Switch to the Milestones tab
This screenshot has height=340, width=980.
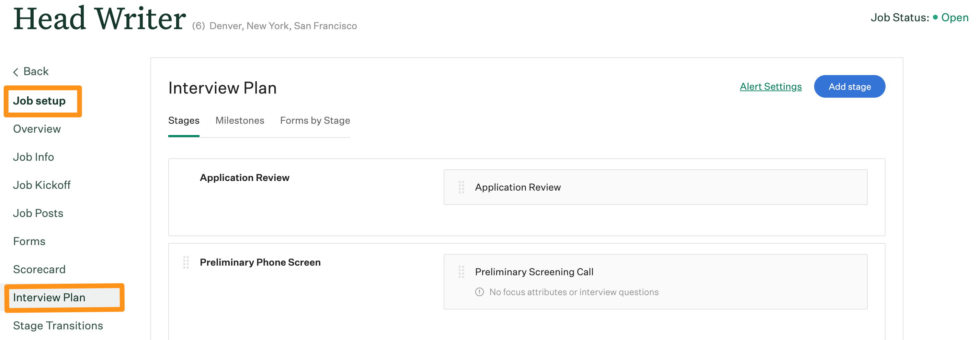[x=240, y=120]
